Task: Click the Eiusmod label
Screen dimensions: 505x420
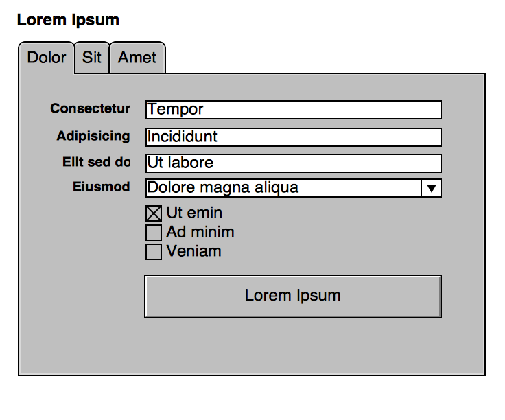Action: [x=101, y=187]
